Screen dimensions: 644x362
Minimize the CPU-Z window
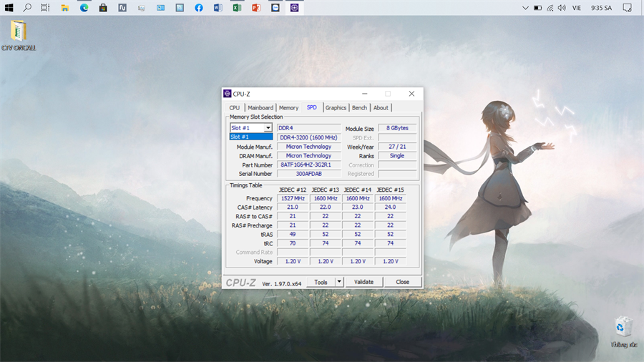[x=365, y=94]
